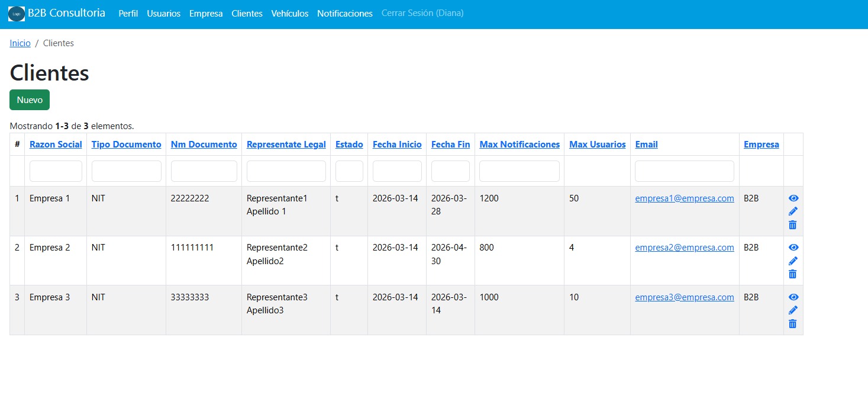
Task: Focus the Representate Legal filter field
Action: pyautogui.click(x=286, y=171)
